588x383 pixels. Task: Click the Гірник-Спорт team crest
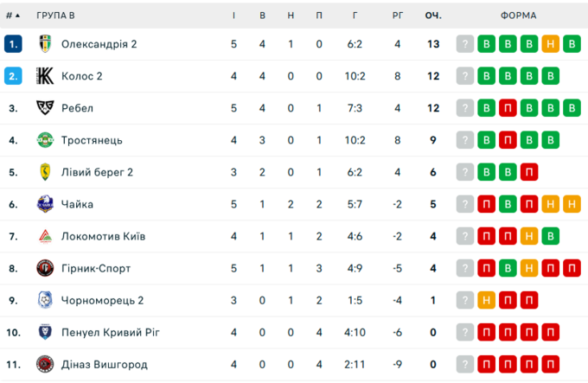coord(45,269)
